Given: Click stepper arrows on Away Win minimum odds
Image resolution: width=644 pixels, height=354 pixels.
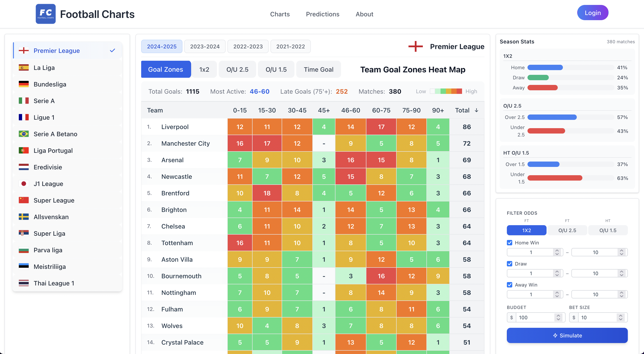Looking at the screenshot, I should (557, 294).
